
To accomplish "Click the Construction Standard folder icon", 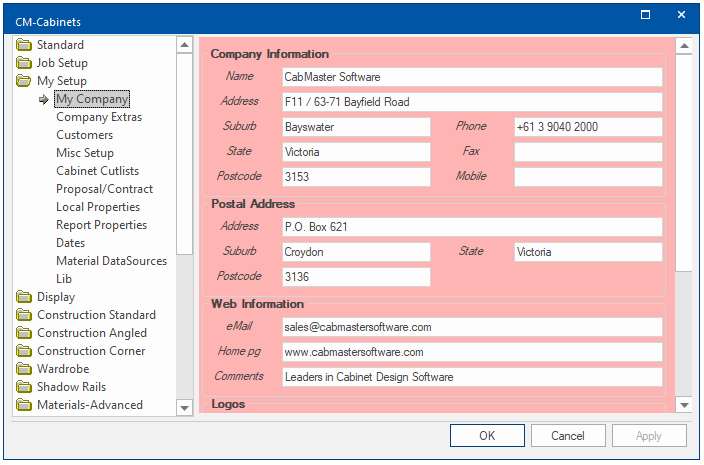I will pyautogui.click(x=24, y=315).
